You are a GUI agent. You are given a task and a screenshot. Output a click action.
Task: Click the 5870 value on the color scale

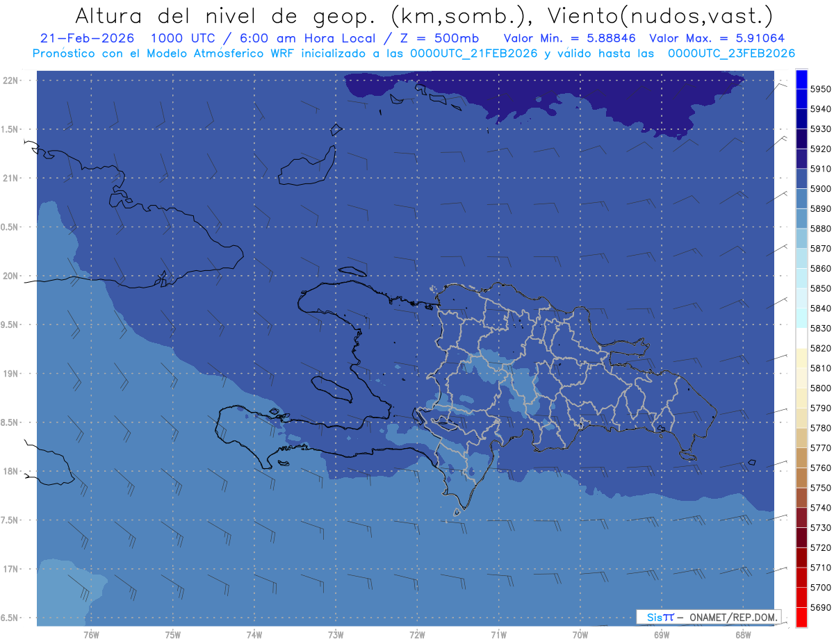tap(821, 249)
